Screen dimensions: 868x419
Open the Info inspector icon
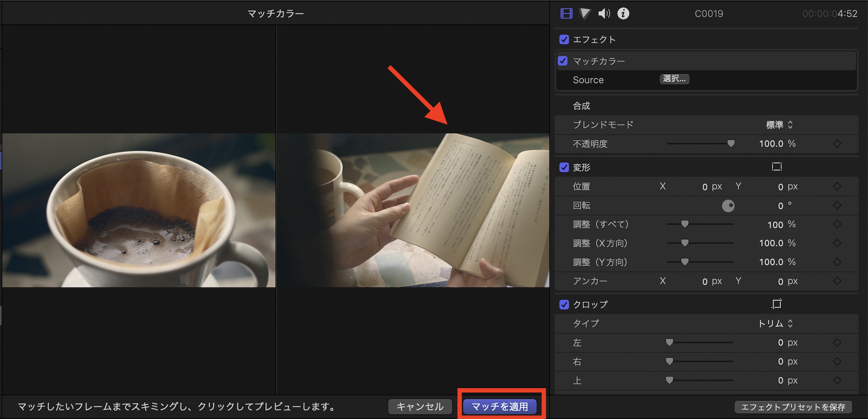(623, 14)
